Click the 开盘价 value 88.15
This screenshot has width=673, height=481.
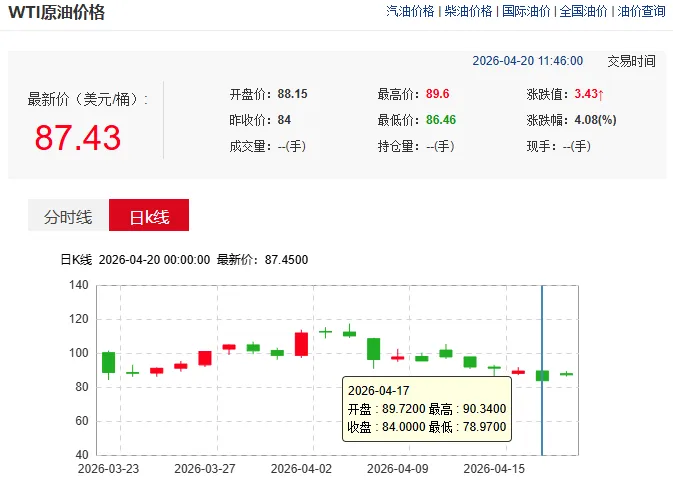(x=292, y=94)
